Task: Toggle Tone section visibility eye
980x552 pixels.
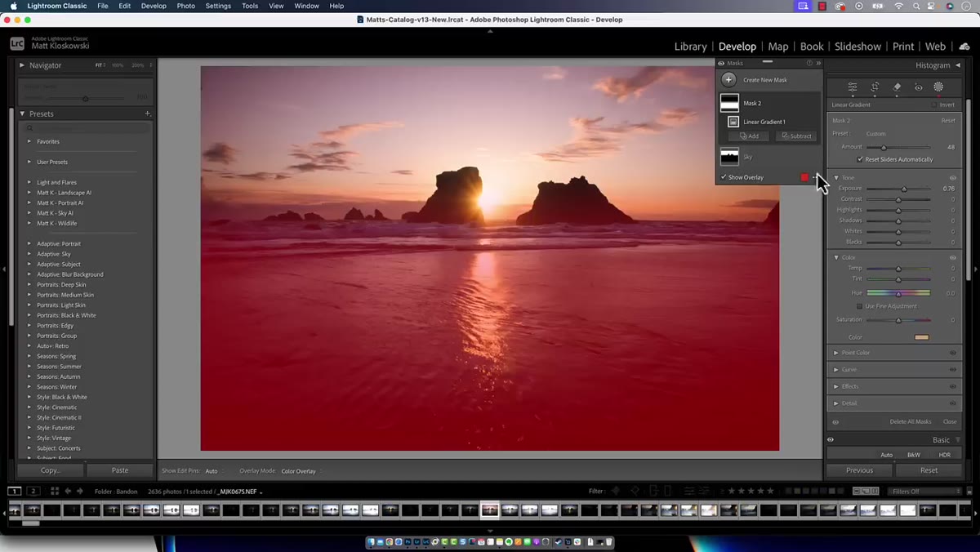Action: point(953,177)
